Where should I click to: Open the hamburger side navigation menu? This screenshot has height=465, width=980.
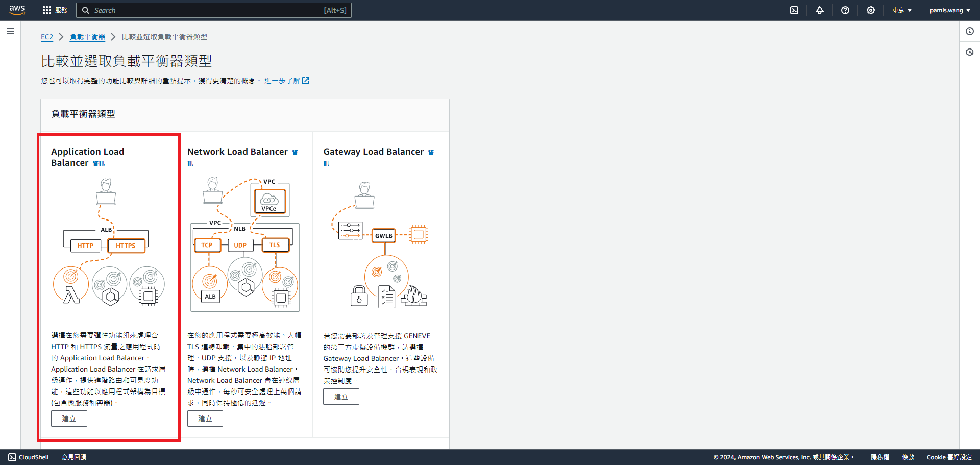click(10, 31)
